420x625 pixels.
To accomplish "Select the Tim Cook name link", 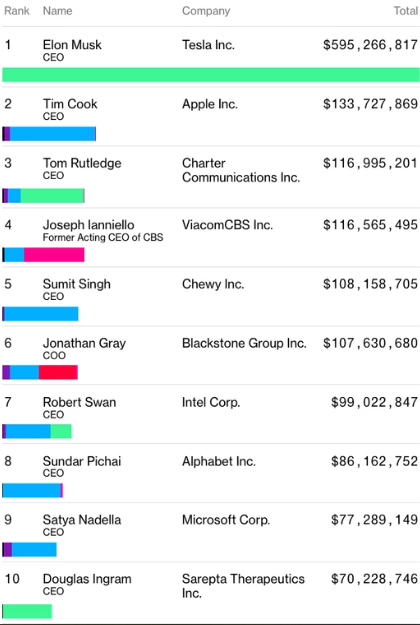I will [x=70, y=104].
